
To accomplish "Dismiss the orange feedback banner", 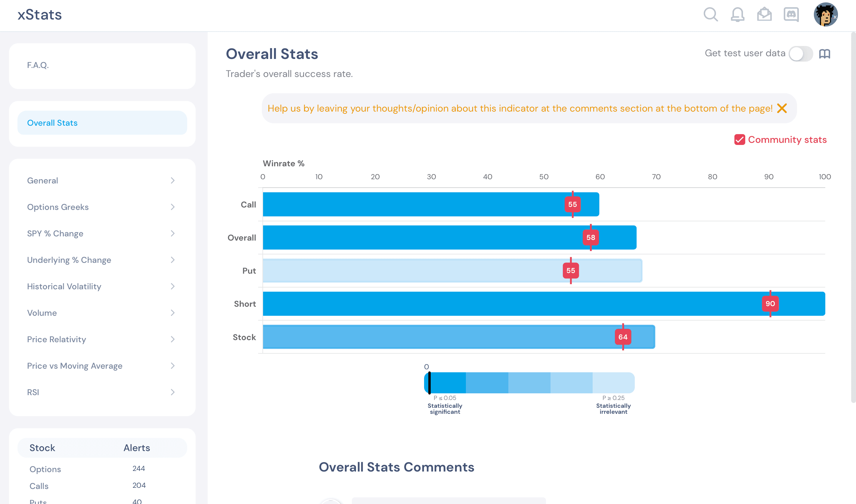I will tap(782, 108).
